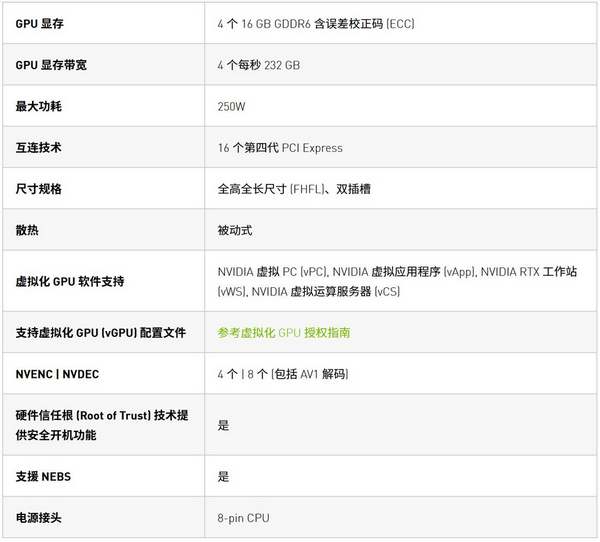Click the 最大功耗 row label
Viewport: 600px width, 542px height.
[38, 106]
